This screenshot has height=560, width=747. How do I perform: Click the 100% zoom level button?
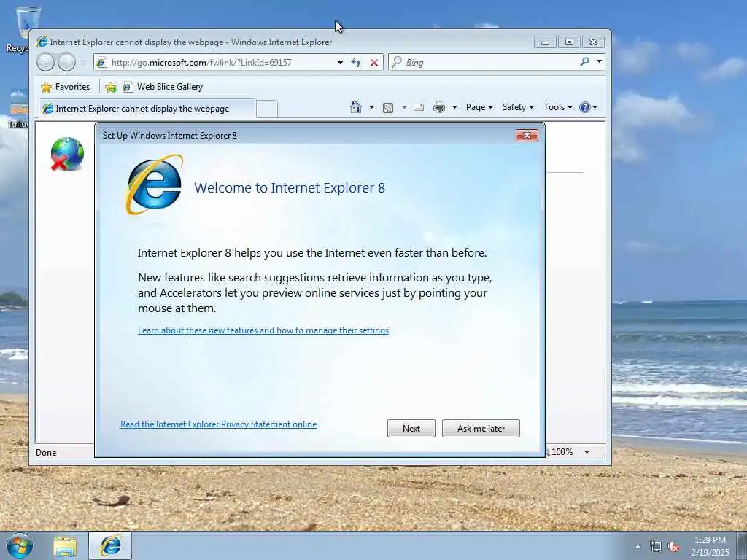(561, 452)
